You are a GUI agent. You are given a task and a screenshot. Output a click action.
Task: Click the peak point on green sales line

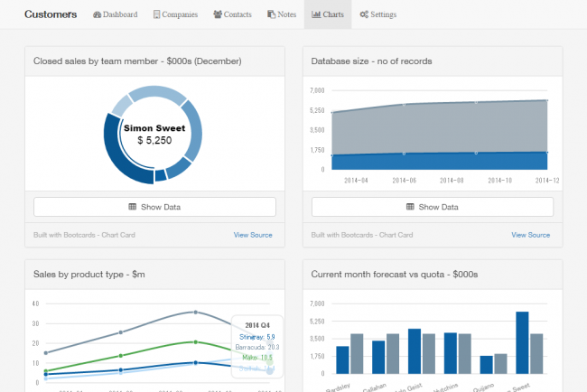coord(196,341)
